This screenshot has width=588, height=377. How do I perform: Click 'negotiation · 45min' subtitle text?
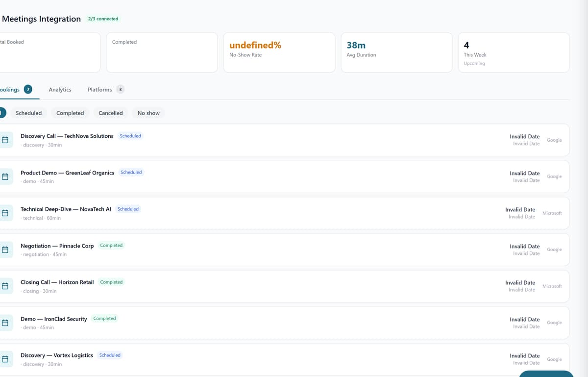click(45, 254)
